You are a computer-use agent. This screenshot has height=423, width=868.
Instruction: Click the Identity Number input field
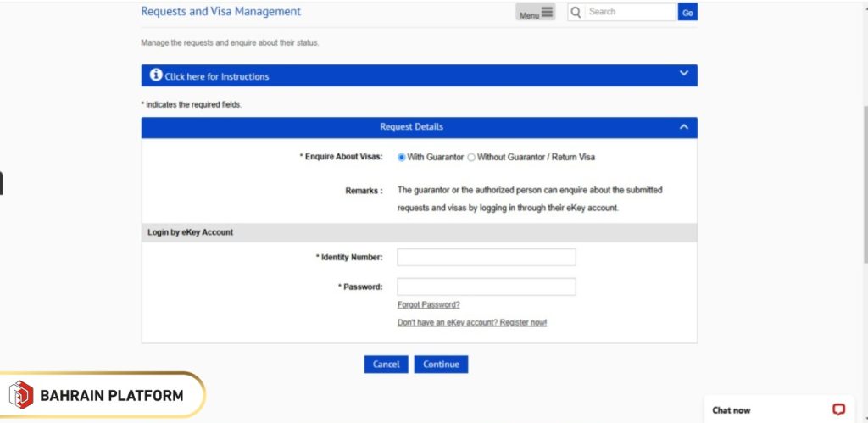click(x=487, y=257)
